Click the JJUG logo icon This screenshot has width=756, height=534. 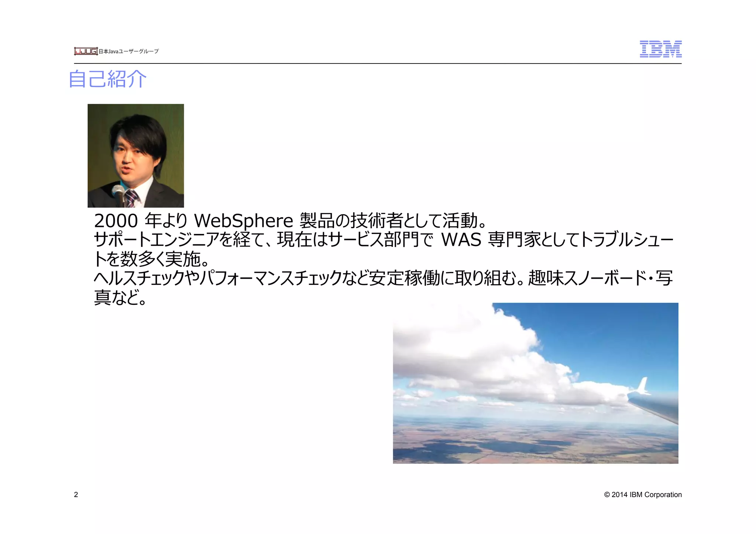pos(86,51)
